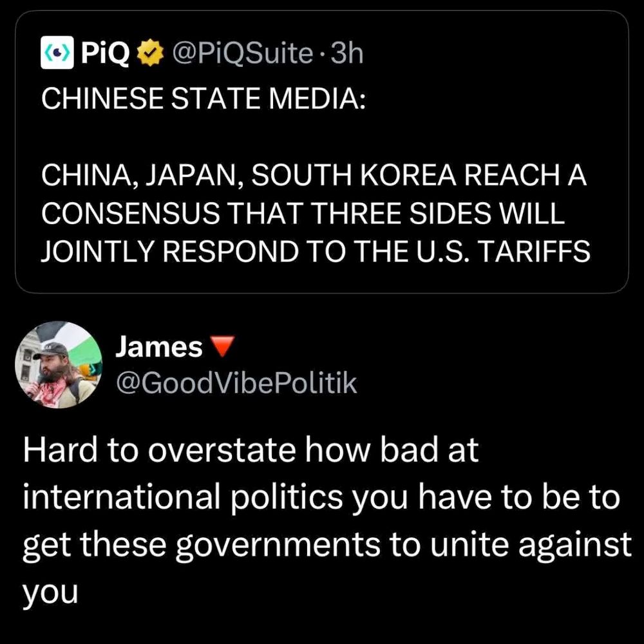
Task: Click the 'Hard to overstate how bad' line
Action: (x=251, y=450)
